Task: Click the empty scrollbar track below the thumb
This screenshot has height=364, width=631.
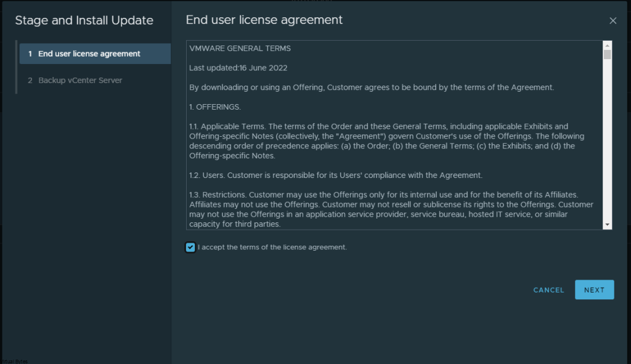Action: click(607, 142)
